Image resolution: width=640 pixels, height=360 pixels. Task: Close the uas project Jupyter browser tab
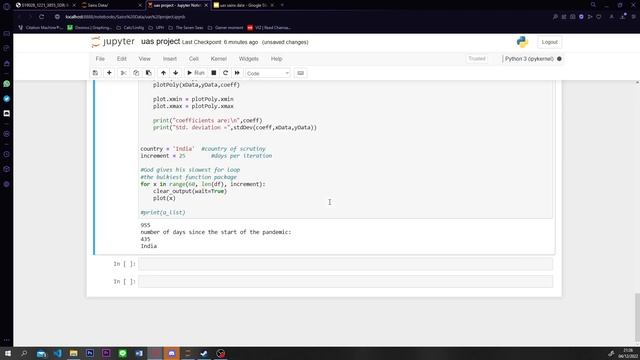(x=206, y=5)
